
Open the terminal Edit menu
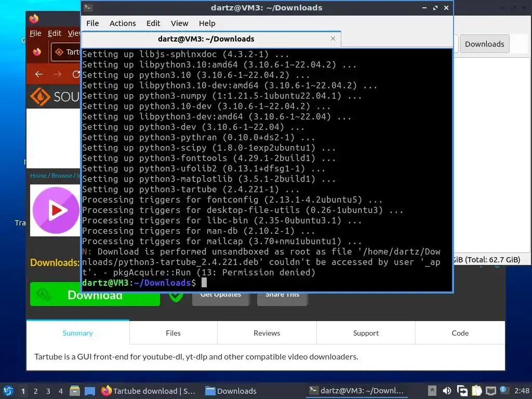(x=153, y=23)
